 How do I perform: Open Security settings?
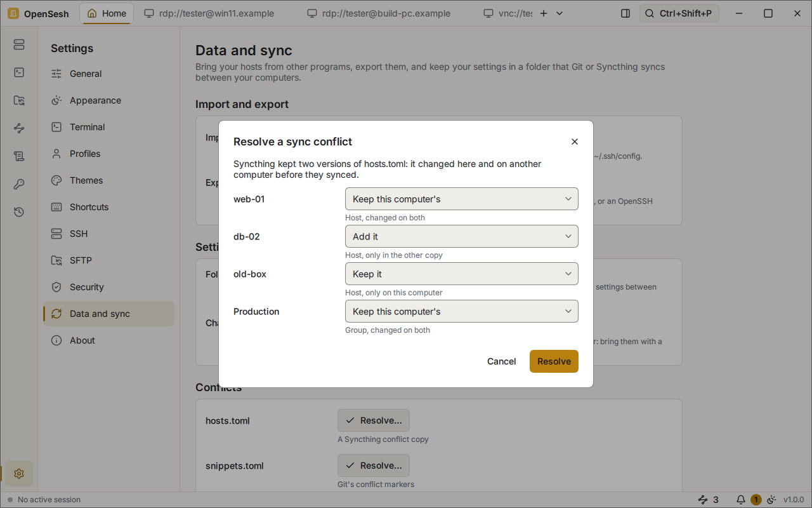(x=108, y=287)
